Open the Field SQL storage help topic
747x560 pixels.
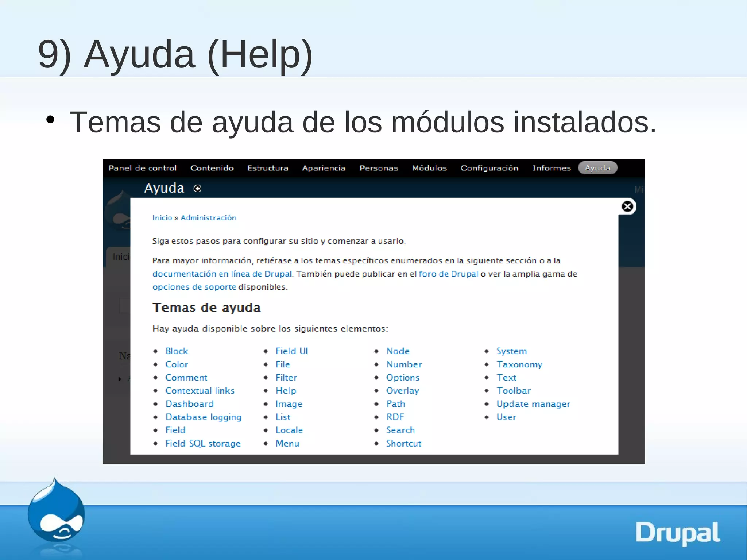(203, 443)
